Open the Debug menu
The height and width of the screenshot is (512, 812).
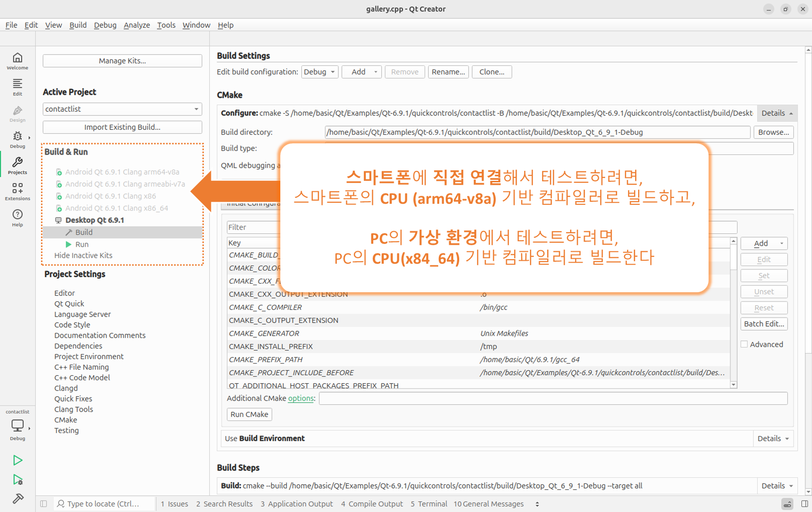coord(105,25)
